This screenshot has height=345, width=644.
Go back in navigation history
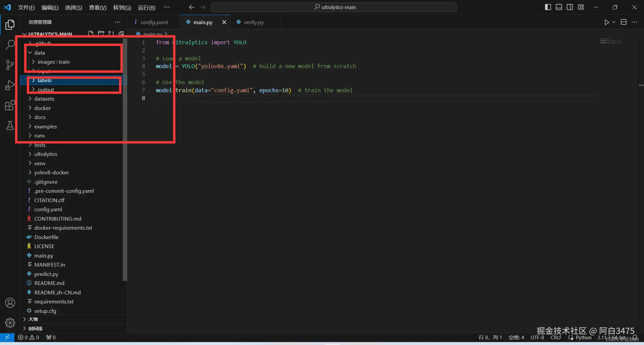pyautogui.click(x=192, y=7)
